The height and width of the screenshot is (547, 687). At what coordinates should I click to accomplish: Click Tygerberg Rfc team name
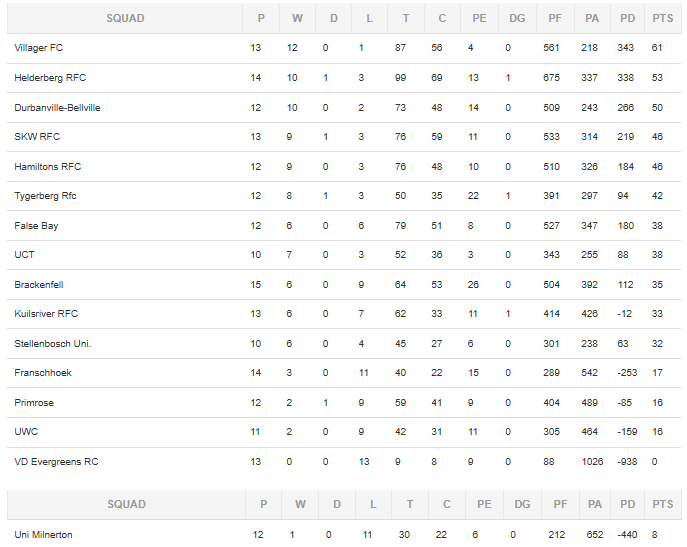pos(45,196)
